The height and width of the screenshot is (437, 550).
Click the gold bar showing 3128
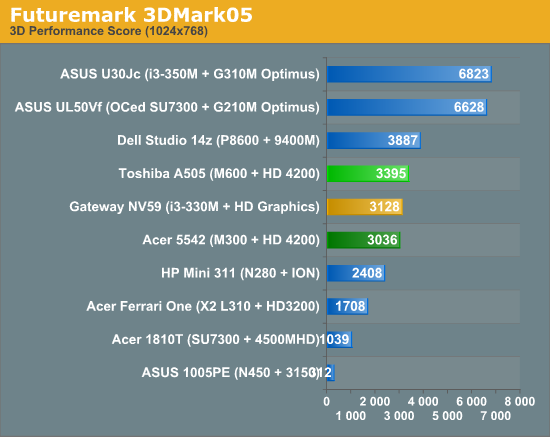point(364,207)
